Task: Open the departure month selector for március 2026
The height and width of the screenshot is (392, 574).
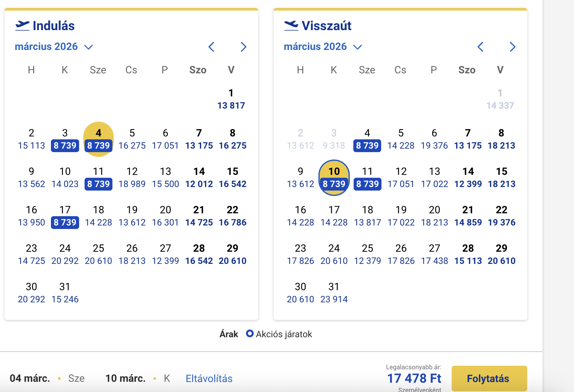Action: (x=46, y=46)
